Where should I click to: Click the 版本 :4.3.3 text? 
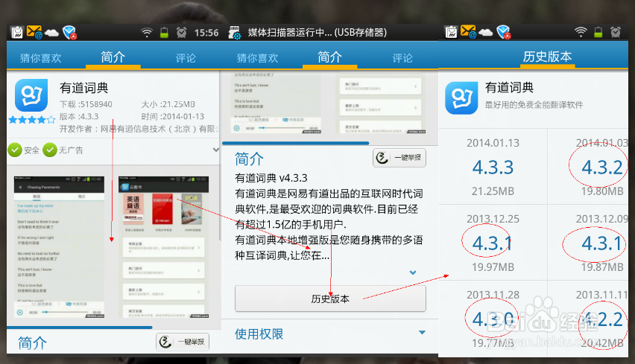point(79,116)
